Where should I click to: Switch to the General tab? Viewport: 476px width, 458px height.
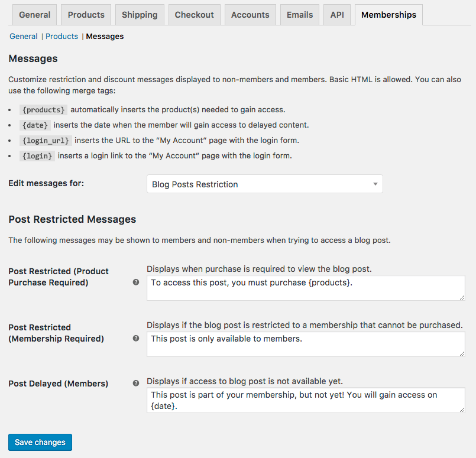(34, 15)
